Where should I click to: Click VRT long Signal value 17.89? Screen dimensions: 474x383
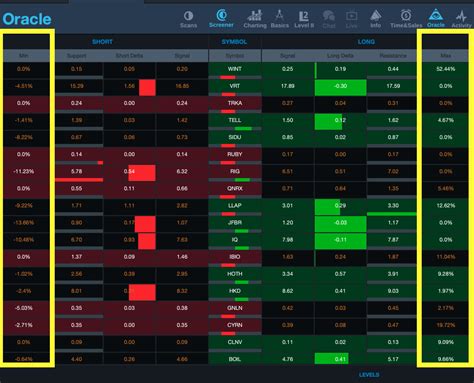click(x=287, y=86)
